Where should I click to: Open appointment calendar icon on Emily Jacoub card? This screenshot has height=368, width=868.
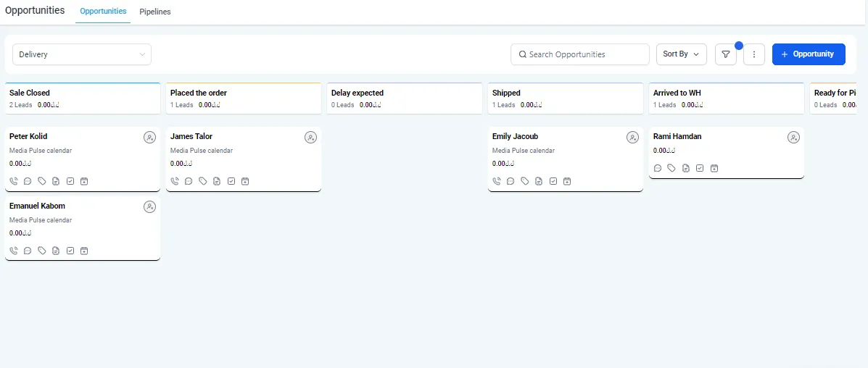(x=567, y=181)
